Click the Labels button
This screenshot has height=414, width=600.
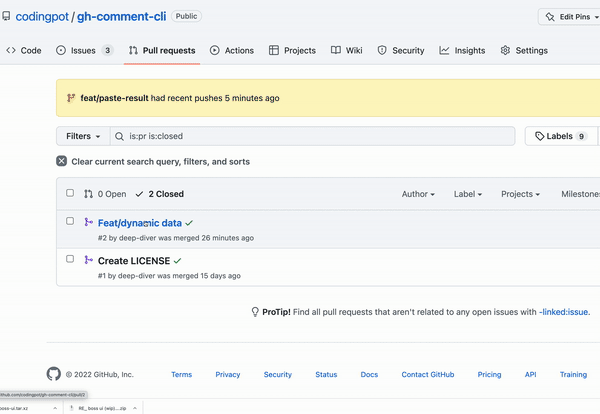(x=561, y=136)
